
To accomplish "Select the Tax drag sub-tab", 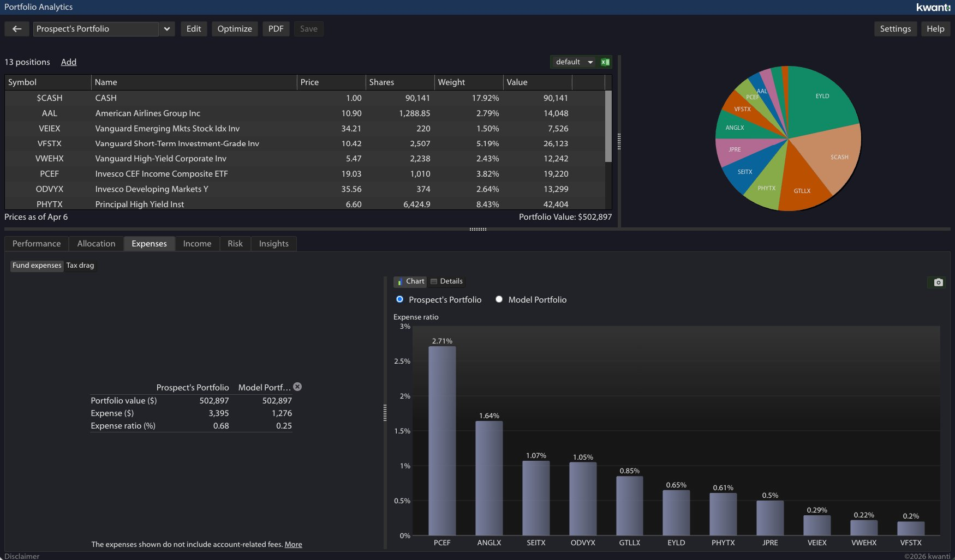I will pos(80,266).
